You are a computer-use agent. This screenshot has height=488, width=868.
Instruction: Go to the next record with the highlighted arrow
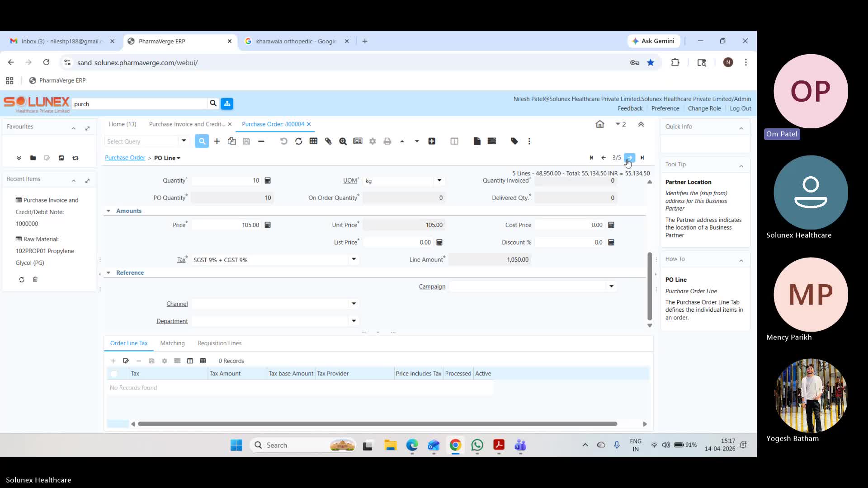630,158
